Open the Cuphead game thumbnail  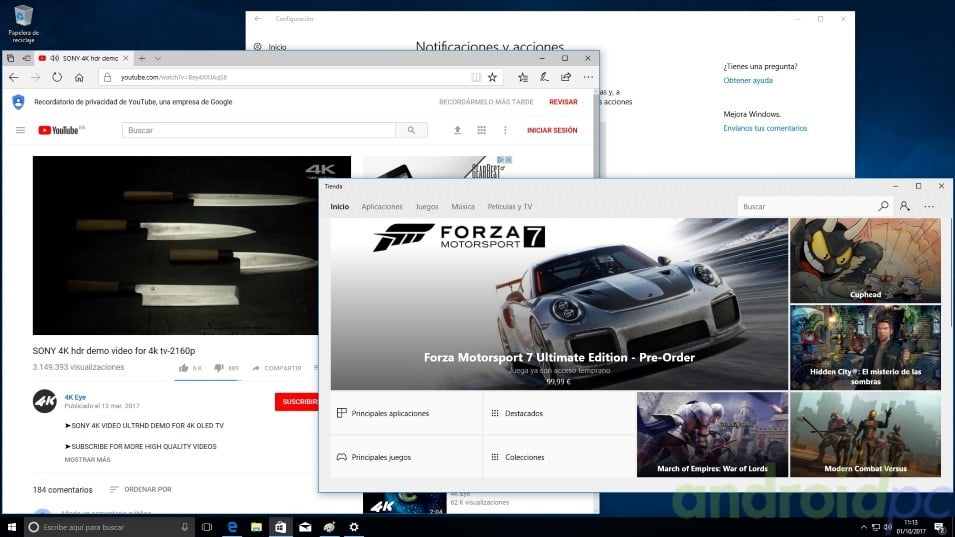pyautogui.click(x=865, y=261)
